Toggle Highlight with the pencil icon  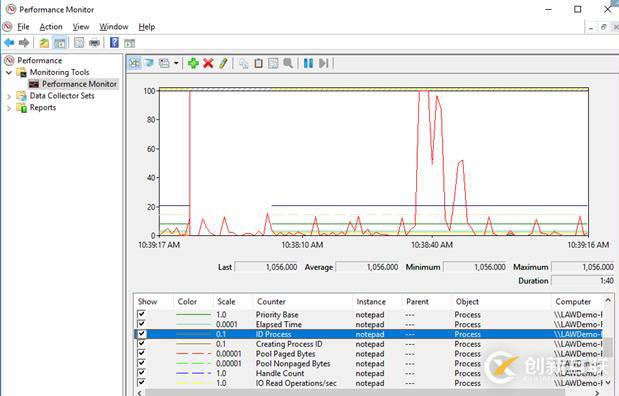[x=223, y=63]
